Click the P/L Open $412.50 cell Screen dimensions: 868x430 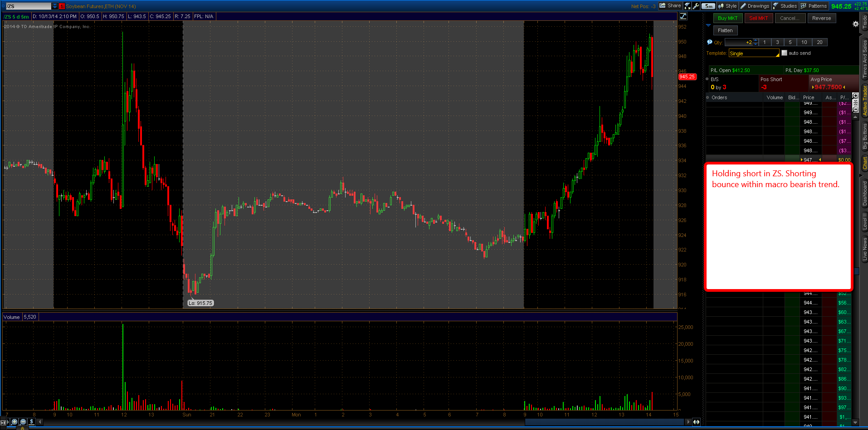[746, 70]
